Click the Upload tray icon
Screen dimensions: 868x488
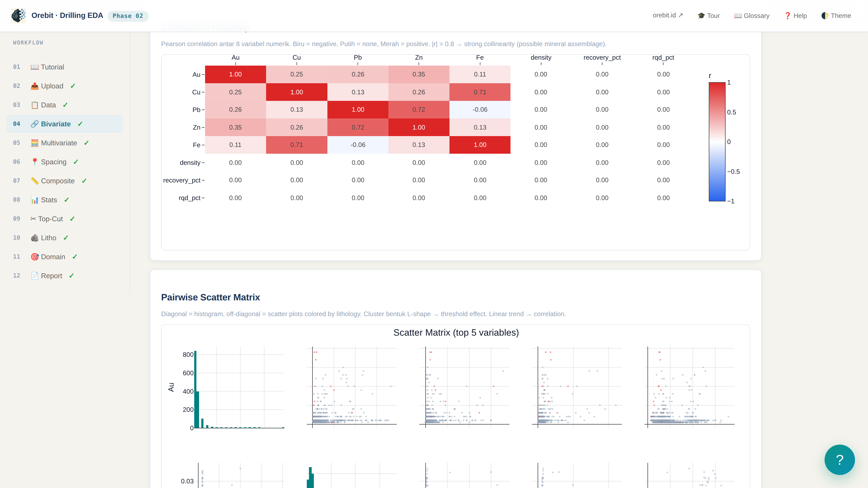tap(34, 86)
